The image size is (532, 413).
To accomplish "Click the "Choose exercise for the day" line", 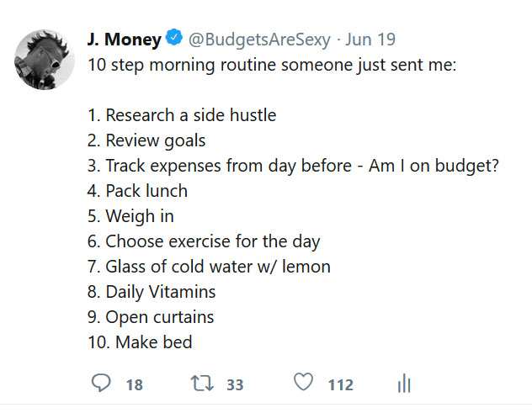I will pos(203,241).
